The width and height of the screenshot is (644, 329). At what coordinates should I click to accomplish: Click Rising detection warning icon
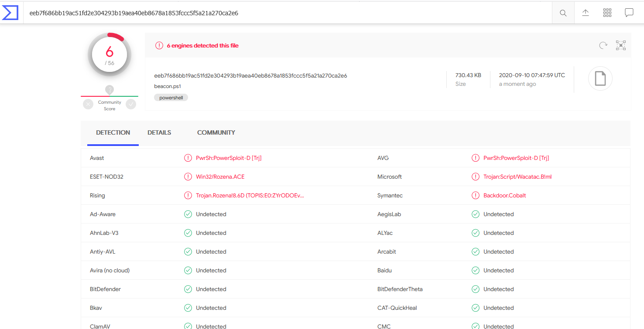[188, 196]
